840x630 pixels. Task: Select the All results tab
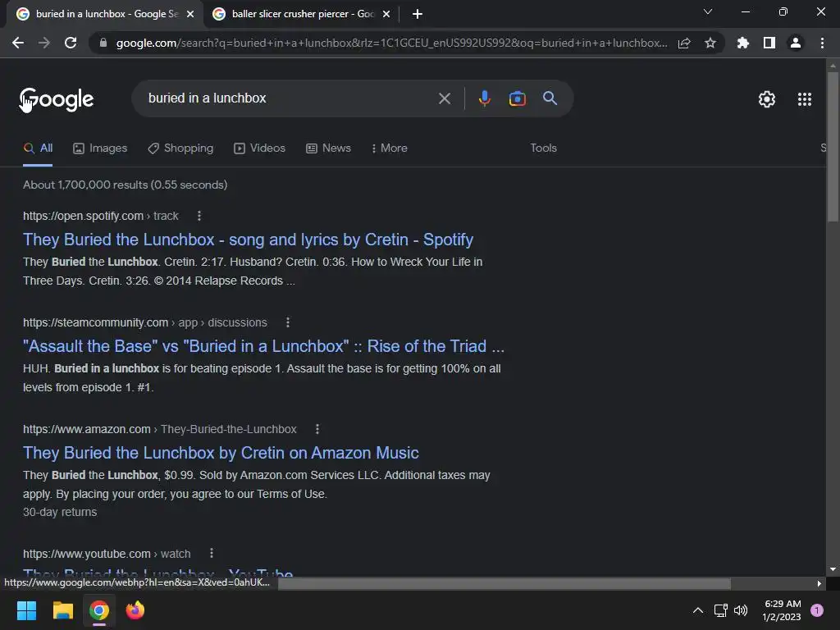(38, 148)
